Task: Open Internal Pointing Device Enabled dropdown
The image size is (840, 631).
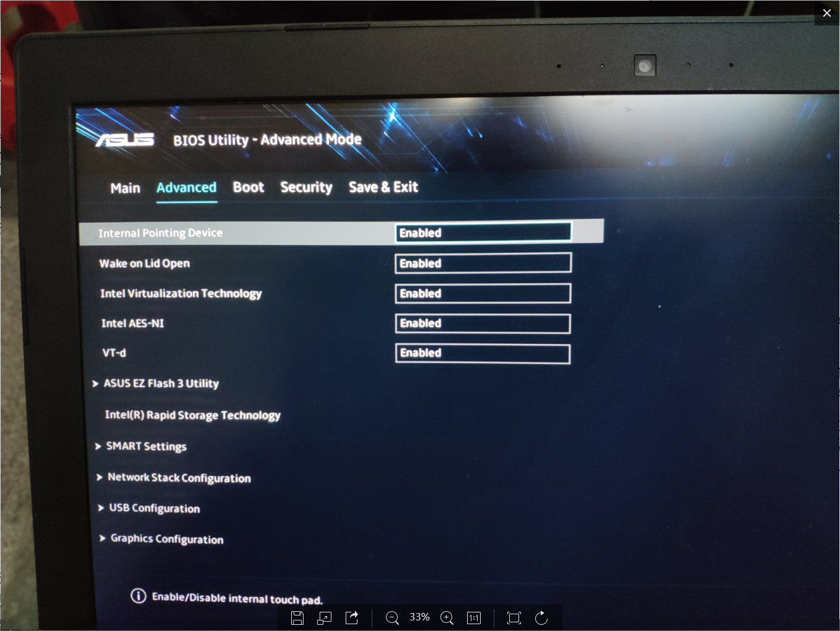Action: tap(483, 232)
